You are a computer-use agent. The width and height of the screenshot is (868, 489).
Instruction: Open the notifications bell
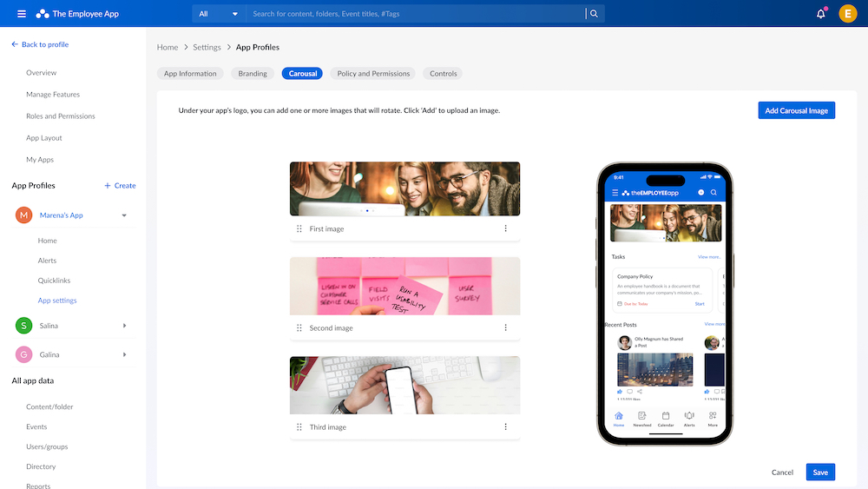[x=821, y=14]
